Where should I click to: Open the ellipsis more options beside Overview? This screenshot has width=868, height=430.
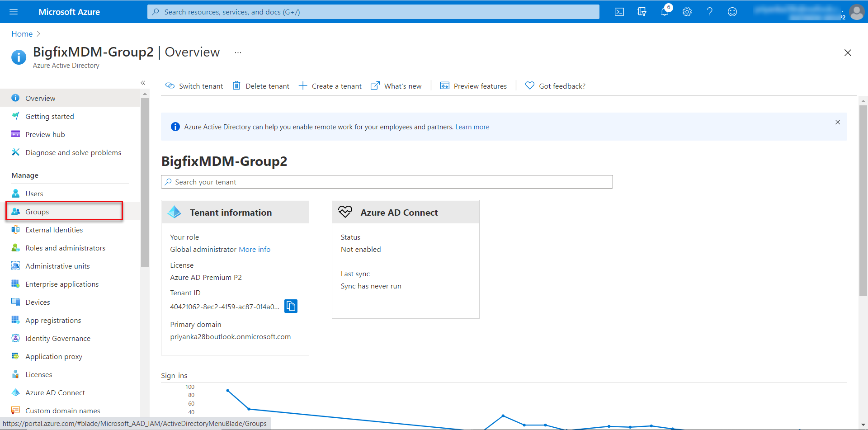(x=238, y=52)
